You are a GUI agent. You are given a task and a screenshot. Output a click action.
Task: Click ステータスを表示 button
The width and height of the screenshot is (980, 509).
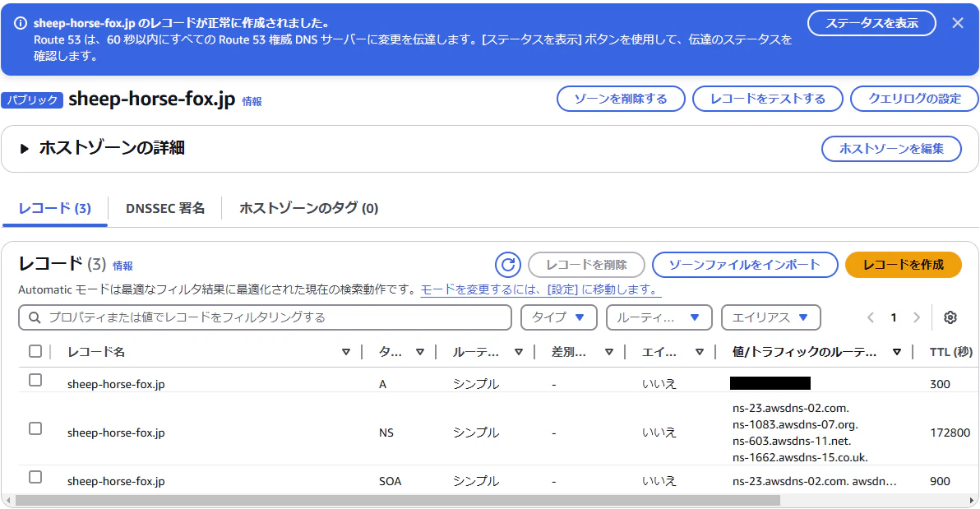871,23
